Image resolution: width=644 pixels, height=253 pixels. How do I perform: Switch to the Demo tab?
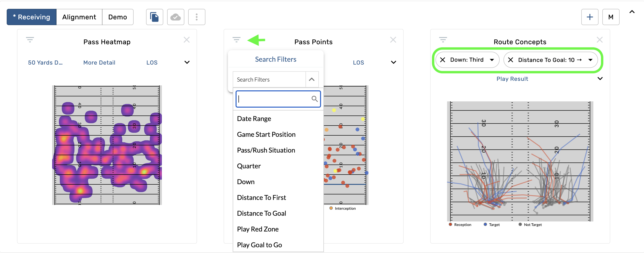pos(118,17)
